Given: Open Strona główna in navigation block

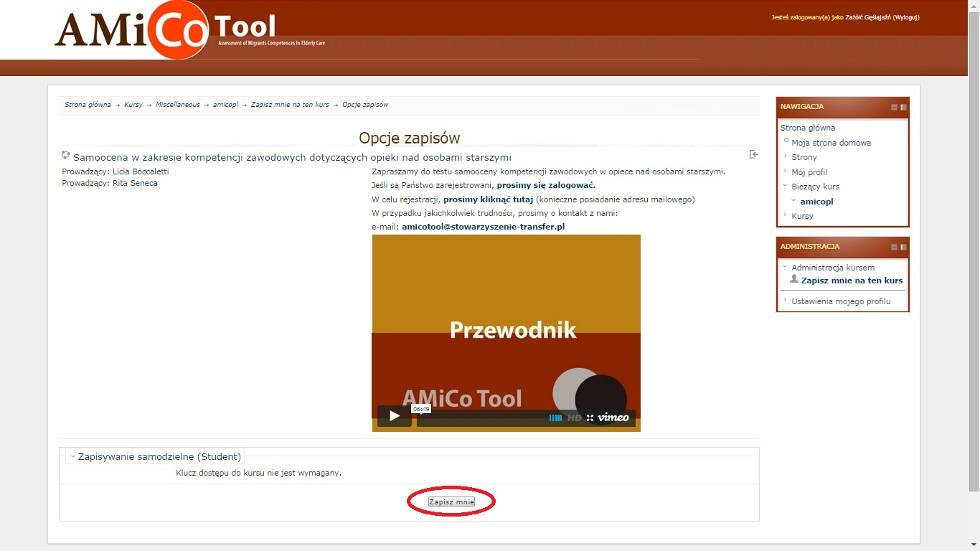Looking at the screenshot, I should pyautogui.click(x=808, y=128).
